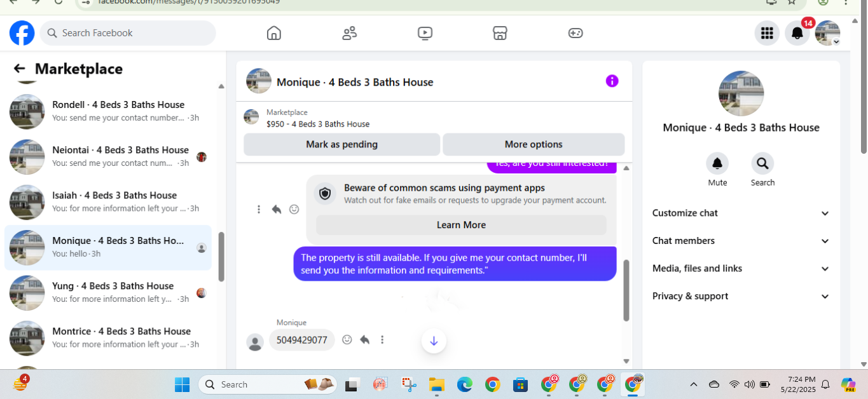Open the $950 - 4 Beds 3 Baths House listing
The image size is (868, 399).
pyautogui.click(x=318, y=124)
